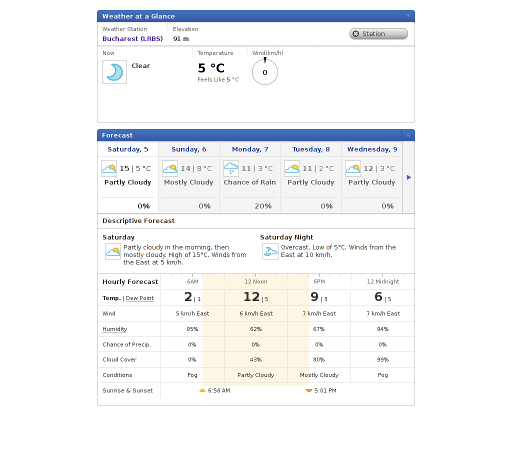
Task: Click the Station button
Action: pos(378,34)
